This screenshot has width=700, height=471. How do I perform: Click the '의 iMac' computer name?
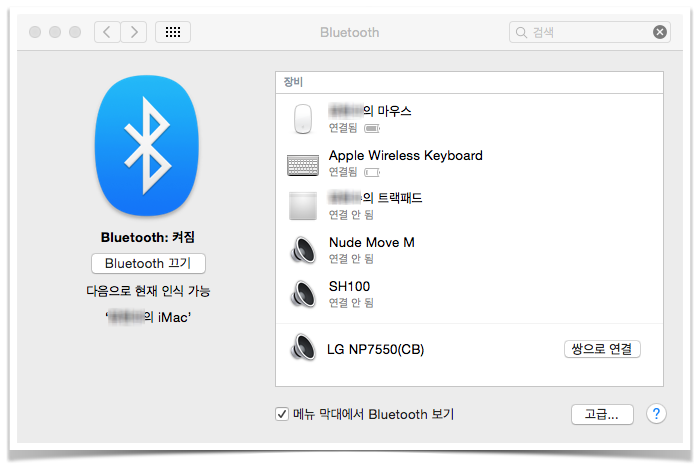tap(148, 317)
